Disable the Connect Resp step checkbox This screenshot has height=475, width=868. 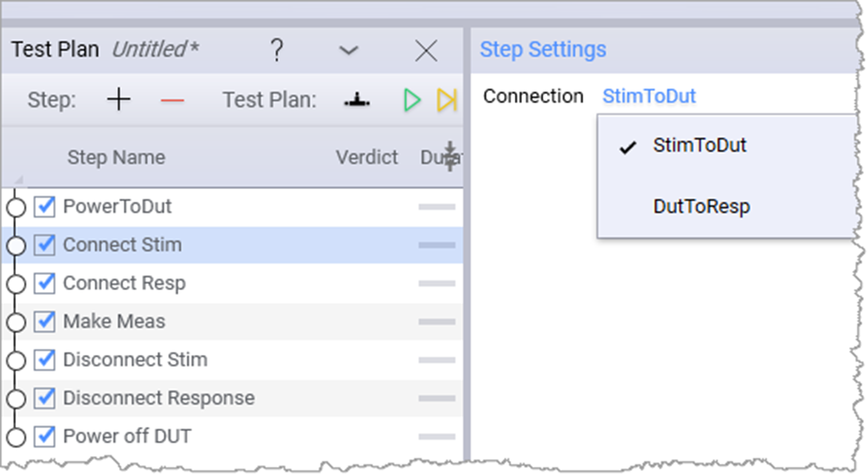[45, 283]
